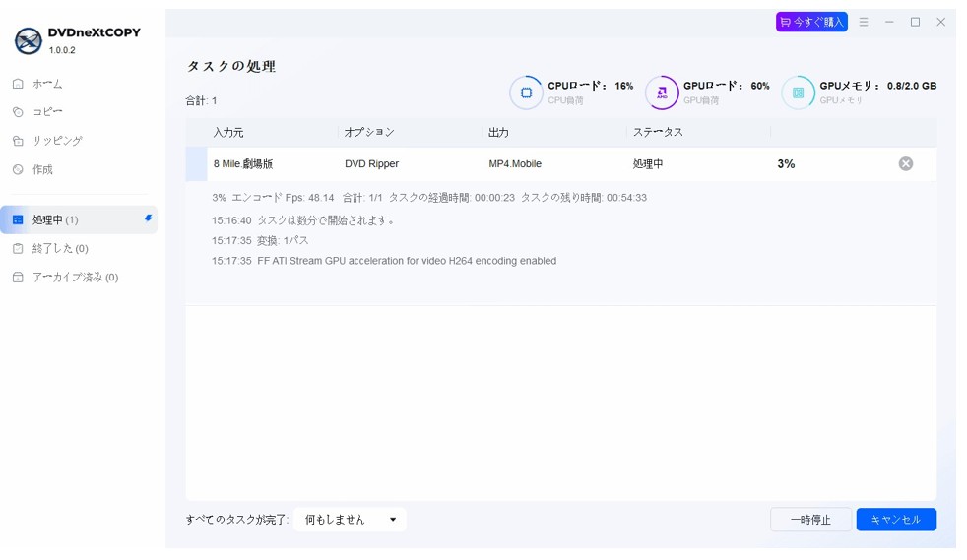This screenshot has height=560, width=967.
Task: Click the オプション column header
Action: (369, 133)
